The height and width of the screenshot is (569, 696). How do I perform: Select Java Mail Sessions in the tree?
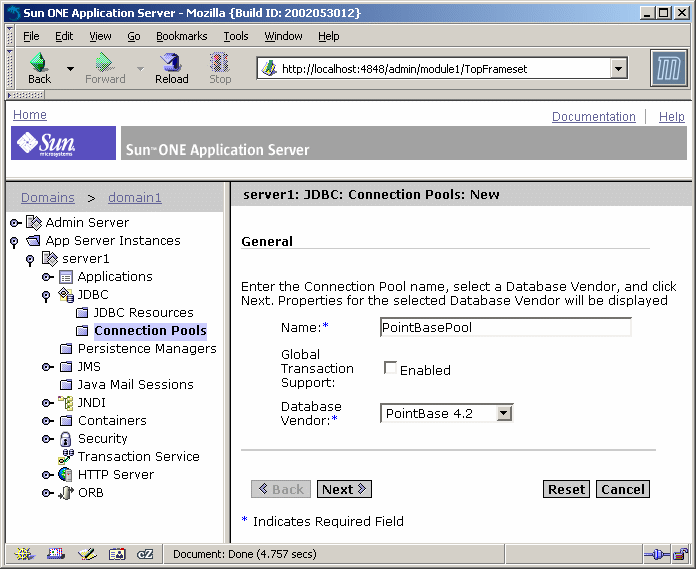pyautogui.click(x=135, y=384)
